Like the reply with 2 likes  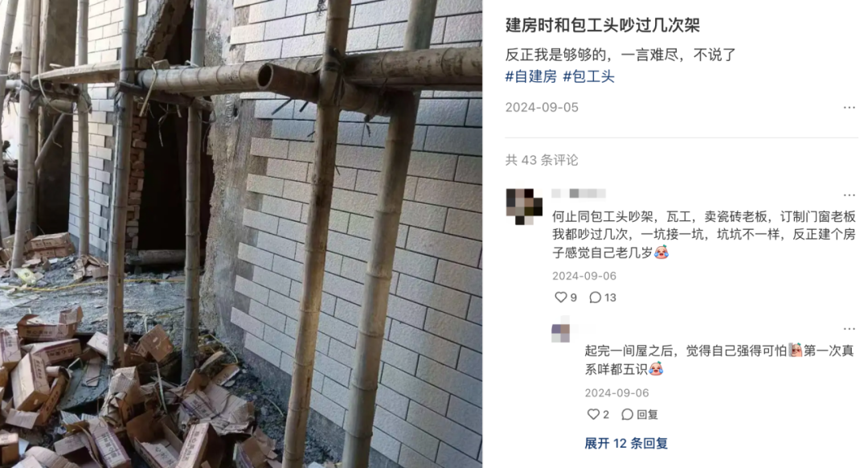tap(593, 414)
